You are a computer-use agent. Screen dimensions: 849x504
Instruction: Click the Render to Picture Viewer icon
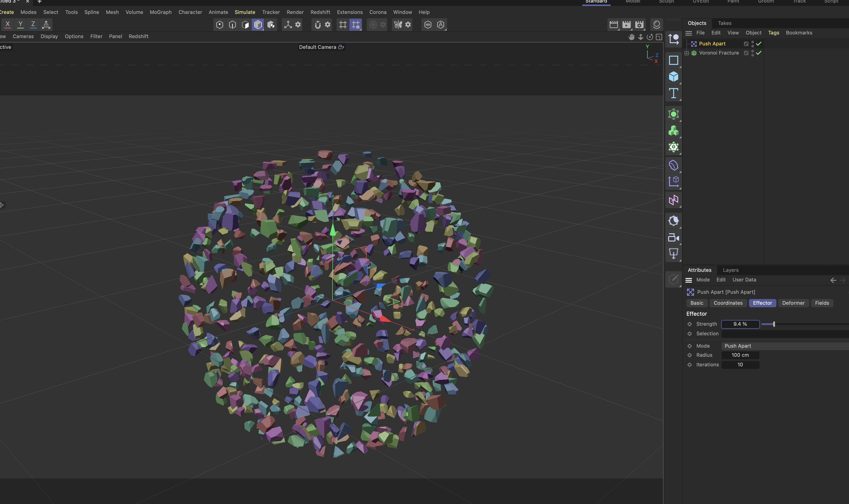626,24
